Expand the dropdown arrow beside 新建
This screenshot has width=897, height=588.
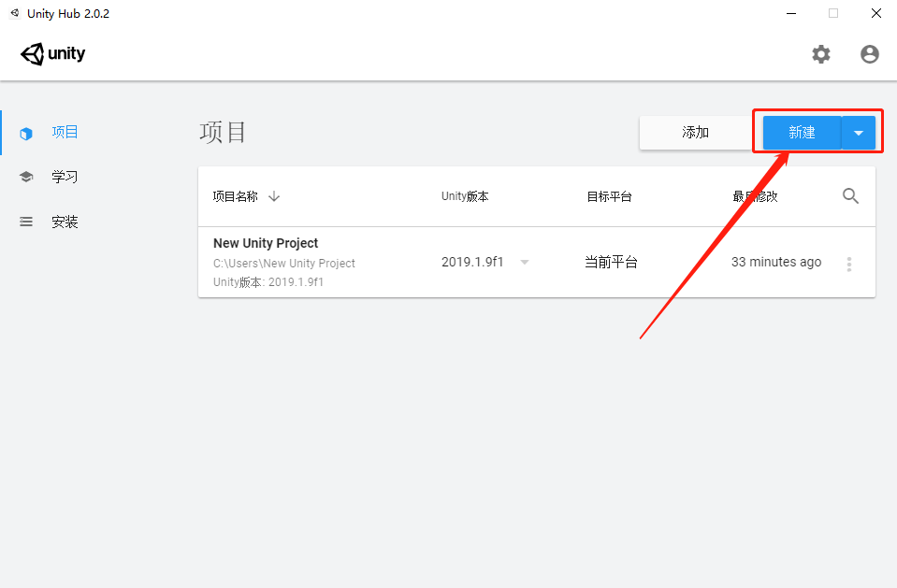[x=859, y=133]
